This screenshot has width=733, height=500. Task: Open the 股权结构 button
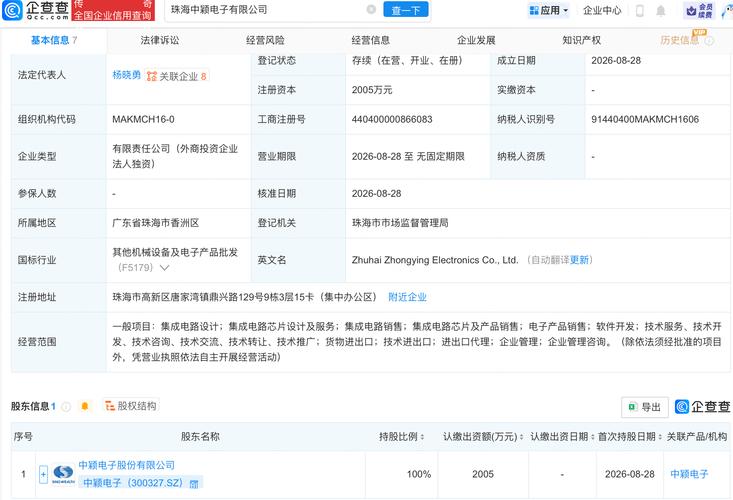click(x=131, y=406)
